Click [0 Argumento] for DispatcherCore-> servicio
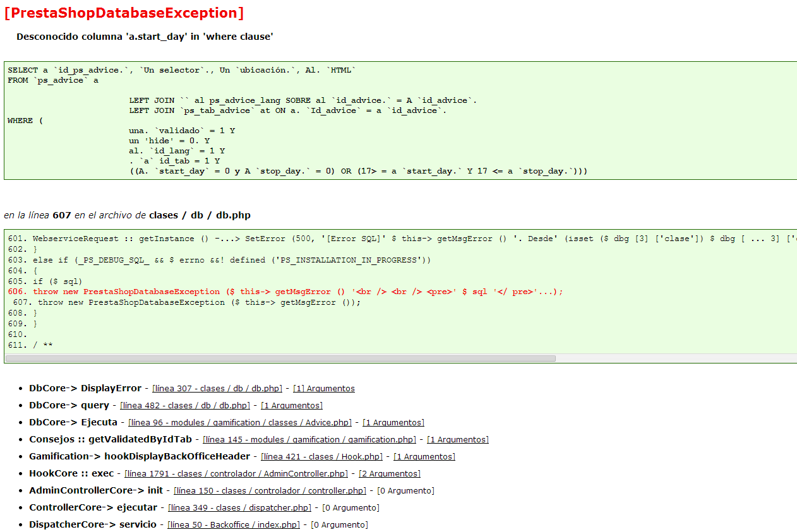Image resolution: width=797 pixels, height=532 pixels. pos(339,525)
